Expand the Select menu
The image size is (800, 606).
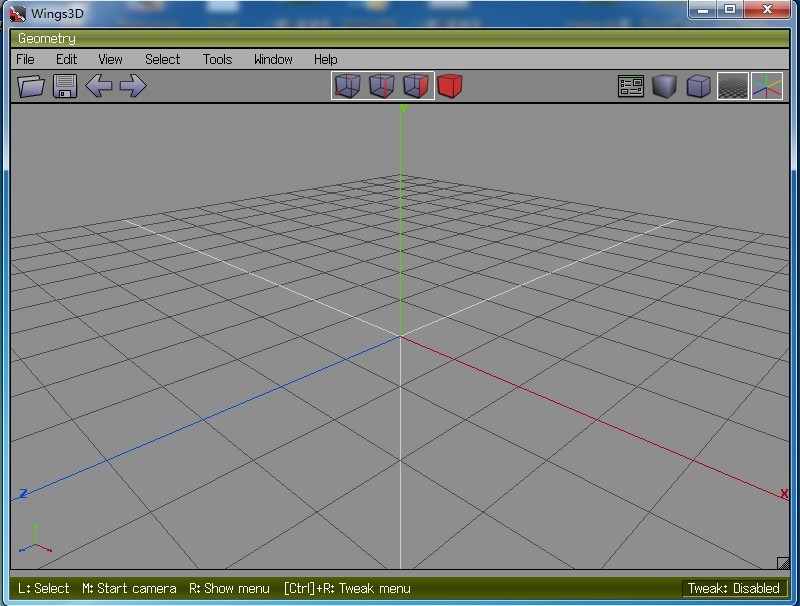tap(162, 59)
